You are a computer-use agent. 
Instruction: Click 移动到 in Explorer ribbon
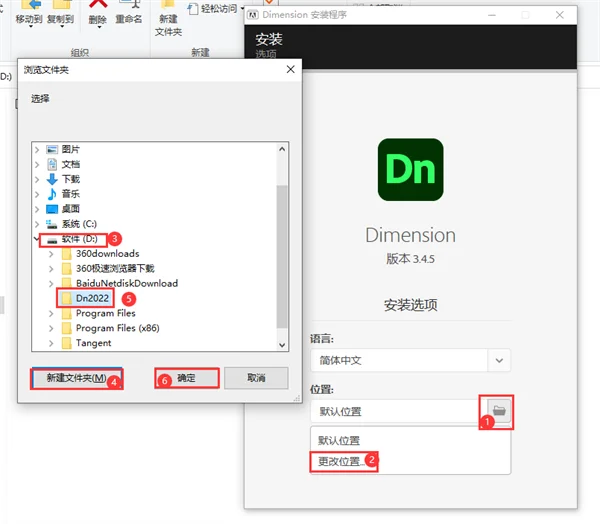pyautogui.click(x=29, y=13)
